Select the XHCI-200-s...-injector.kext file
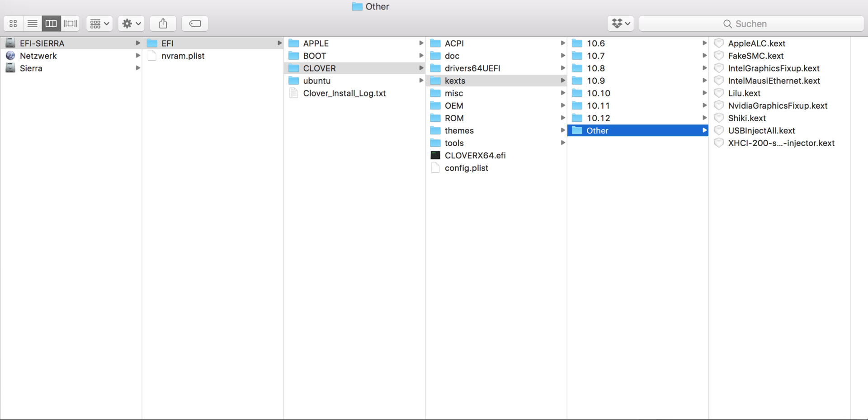This screenshot has width=868, height=420. [779, 143]
